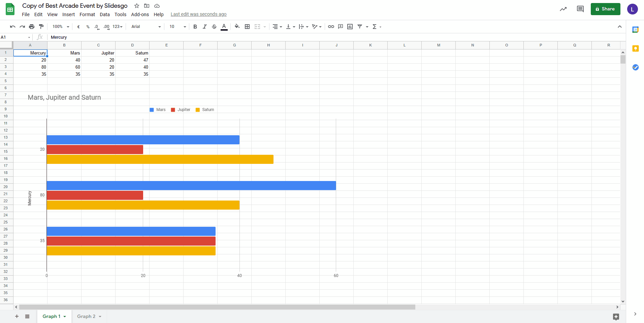This screenshot has width=644, height=323.
Task: Switch to the Graph 2 sheet tab
Action: [86, 316]
